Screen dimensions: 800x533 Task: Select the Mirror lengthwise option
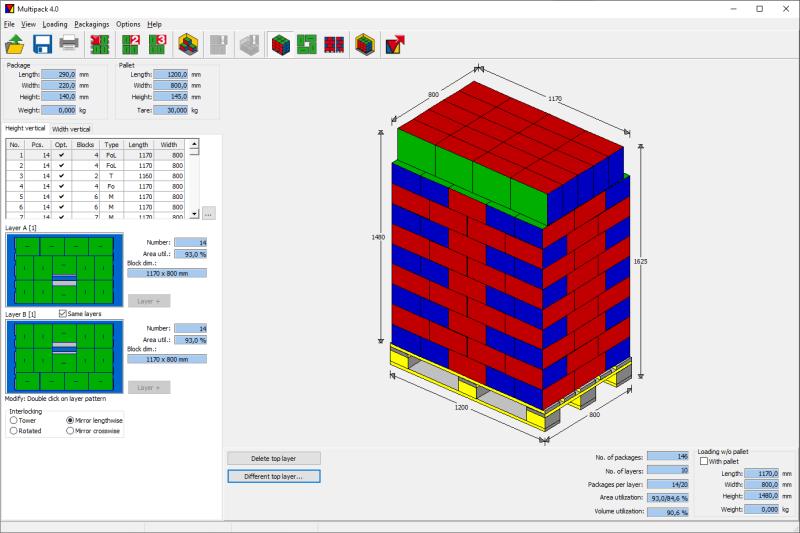tap(70, 420)
